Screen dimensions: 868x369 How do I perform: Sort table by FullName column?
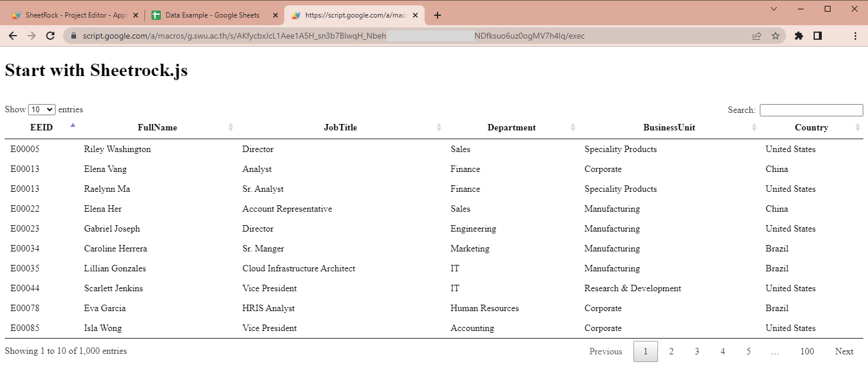pos(157,127)
